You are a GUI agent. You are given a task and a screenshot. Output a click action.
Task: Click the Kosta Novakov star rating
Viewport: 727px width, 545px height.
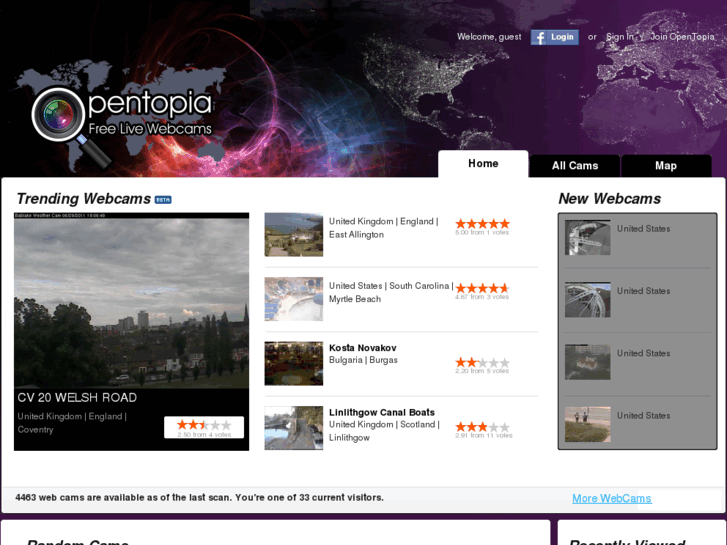pos(482,362)
